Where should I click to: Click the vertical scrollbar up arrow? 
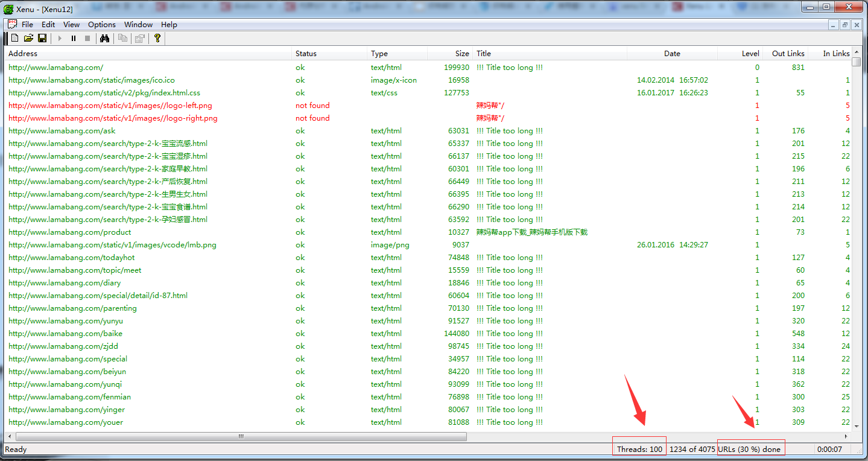point(857,52)
